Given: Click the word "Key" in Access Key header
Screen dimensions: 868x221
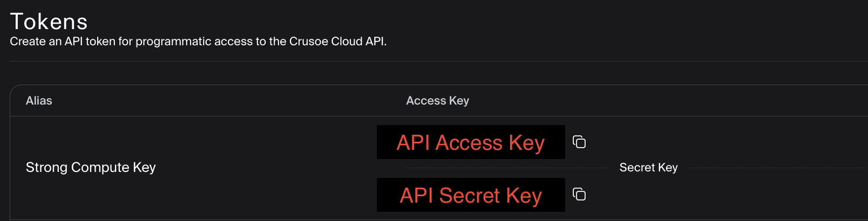Looking at the screenshot, I should [459, 101].
